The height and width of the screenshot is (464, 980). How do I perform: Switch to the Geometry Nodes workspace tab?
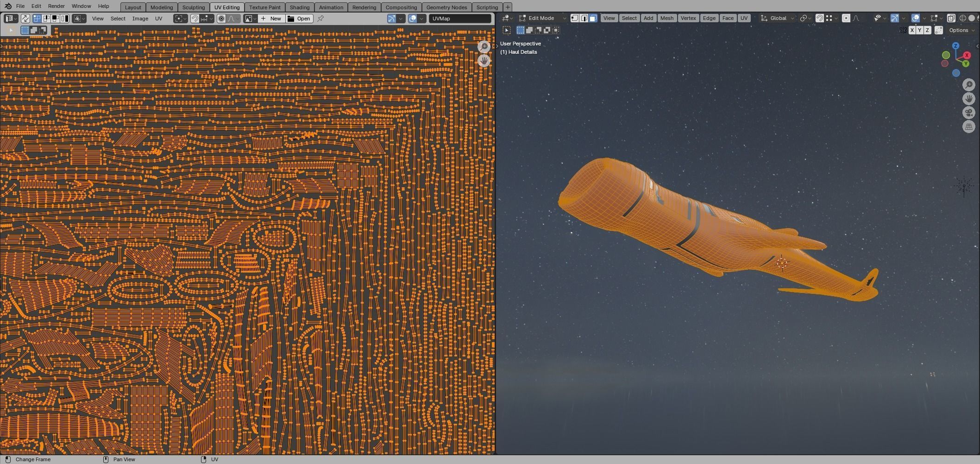coord(446,7)
